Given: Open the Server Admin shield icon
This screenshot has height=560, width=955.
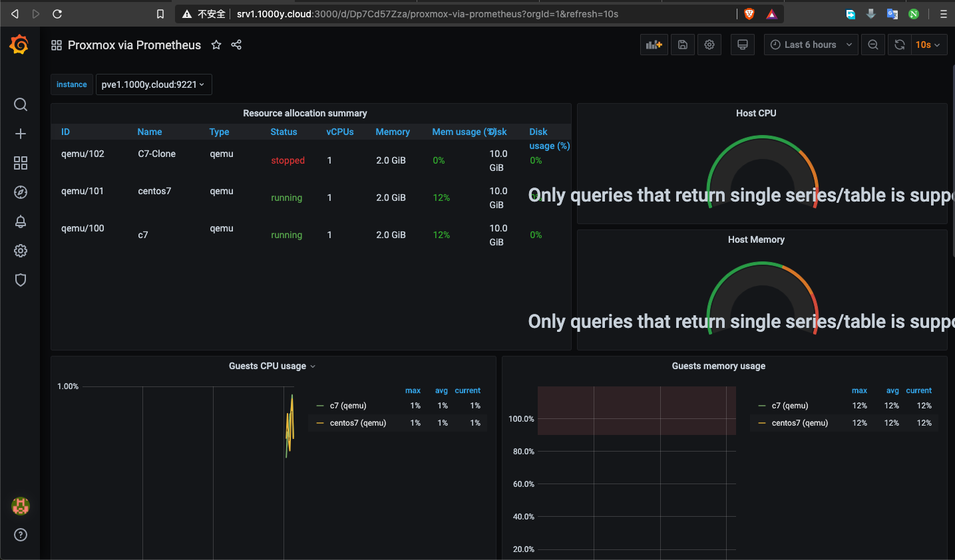Looking at the screenshot, I should tap(21, 280).
